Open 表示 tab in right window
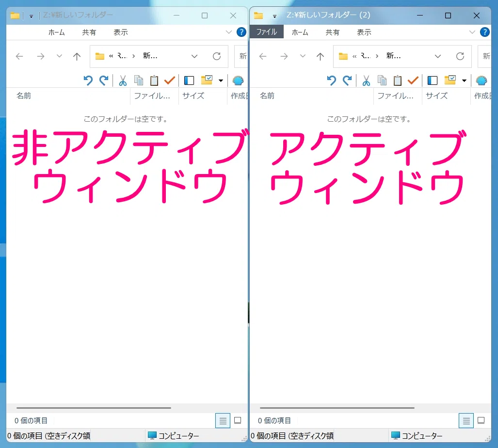 (364, 32)
